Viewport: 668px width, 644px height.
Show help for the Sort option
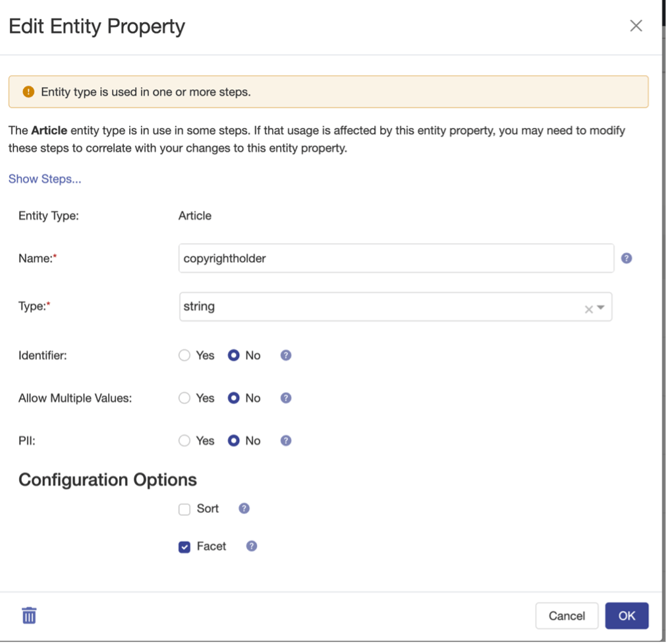[x=244, y=509]
